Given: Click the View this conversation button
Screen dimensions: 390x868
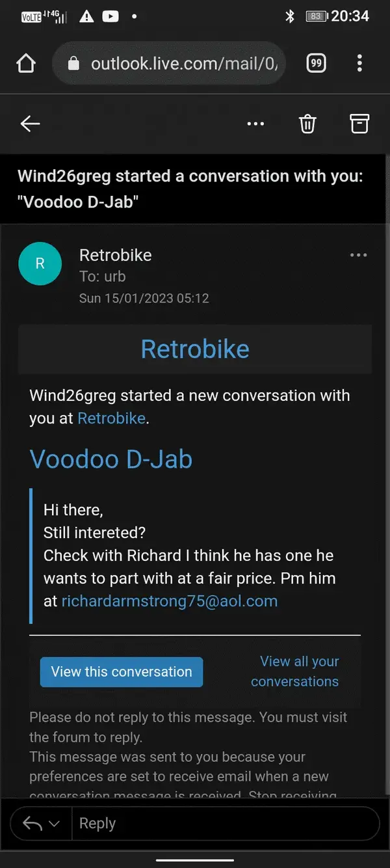Looking at the screenshot, I should pos(122,672).
